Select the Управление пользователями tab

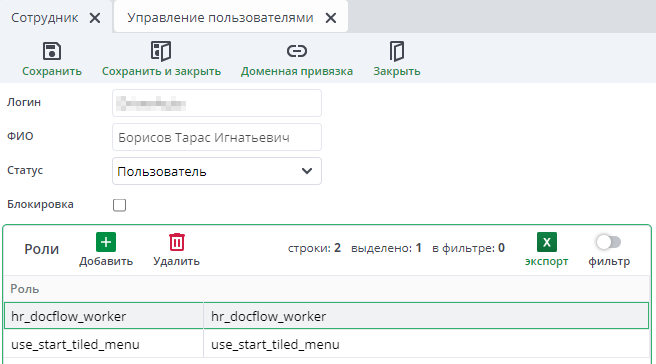click(220, 18)
